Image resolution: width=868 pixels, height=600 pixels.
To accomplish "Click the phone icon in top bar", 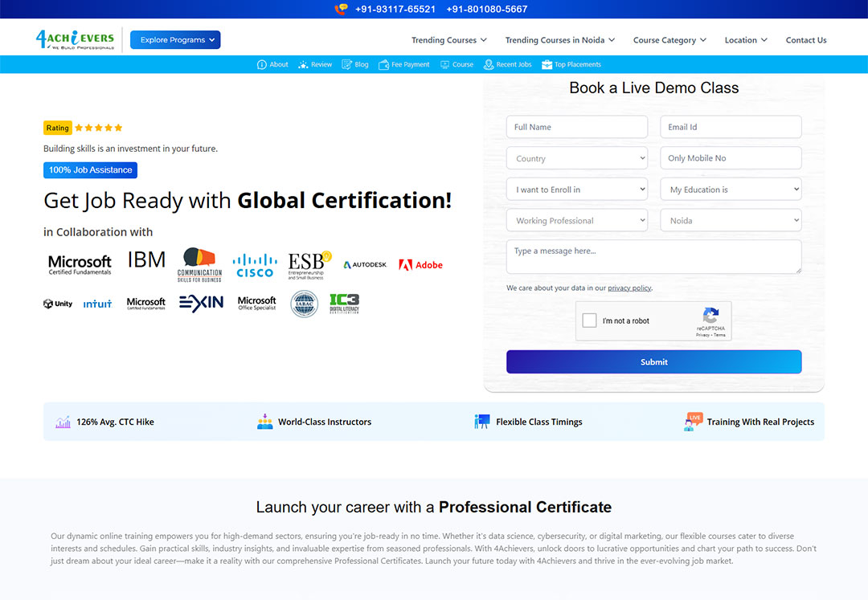I will tap(341, 10).
